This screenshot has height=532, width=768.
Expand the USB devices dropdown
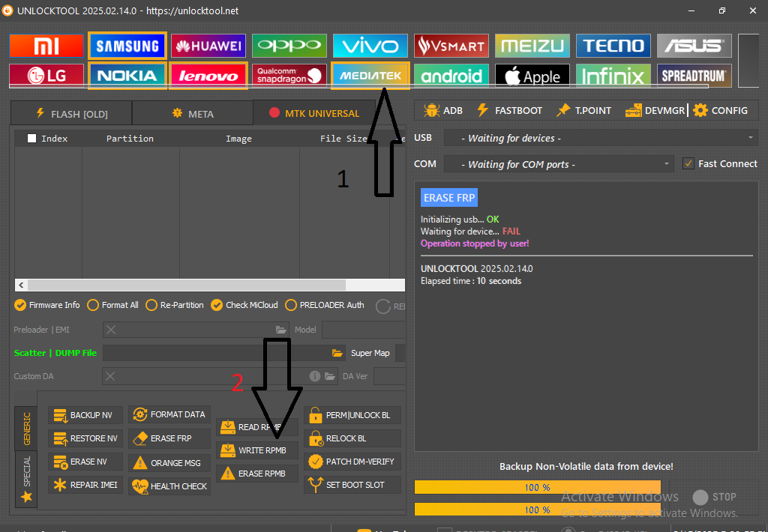(x=600, y=138)
